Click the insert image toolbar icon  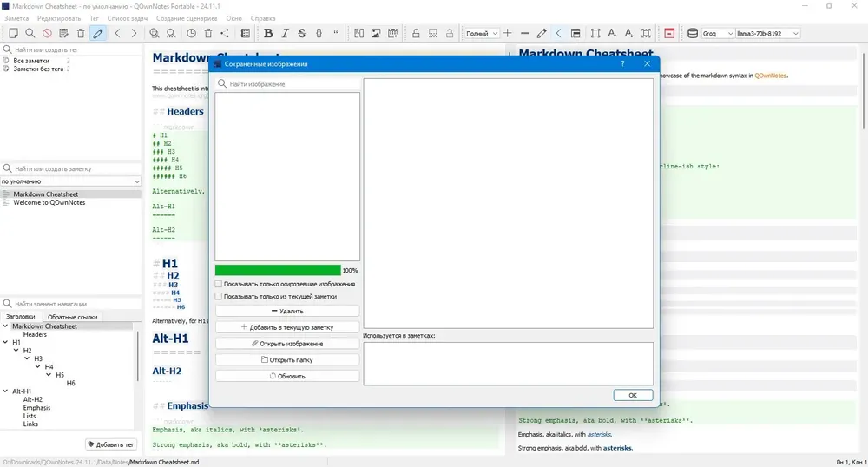376,33
